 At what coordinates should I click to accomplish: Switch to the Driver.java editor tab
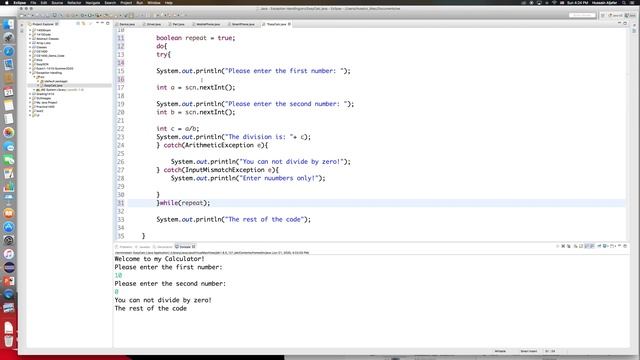point(152,24)
